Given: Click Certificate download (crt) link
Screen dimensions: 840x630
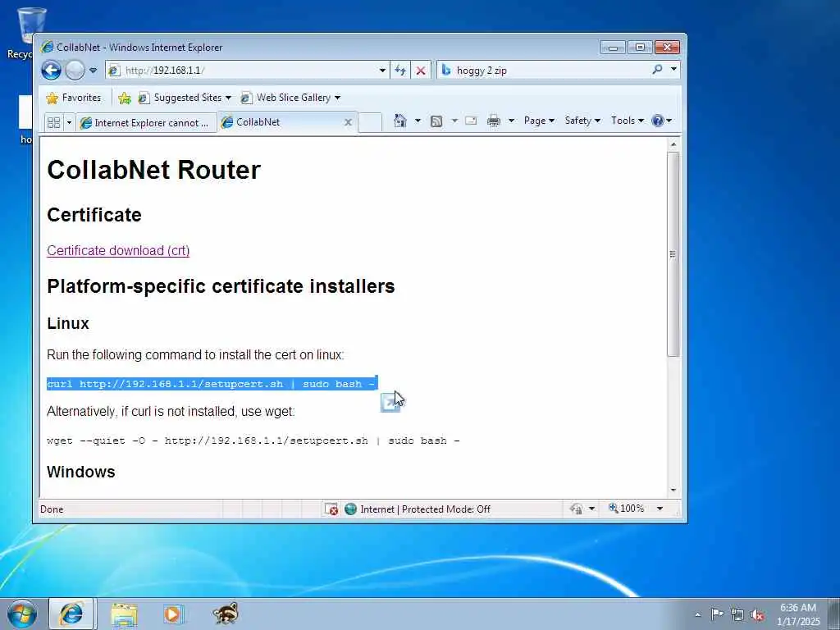Looking at the screenshot, I should click(x=118, y=251).
